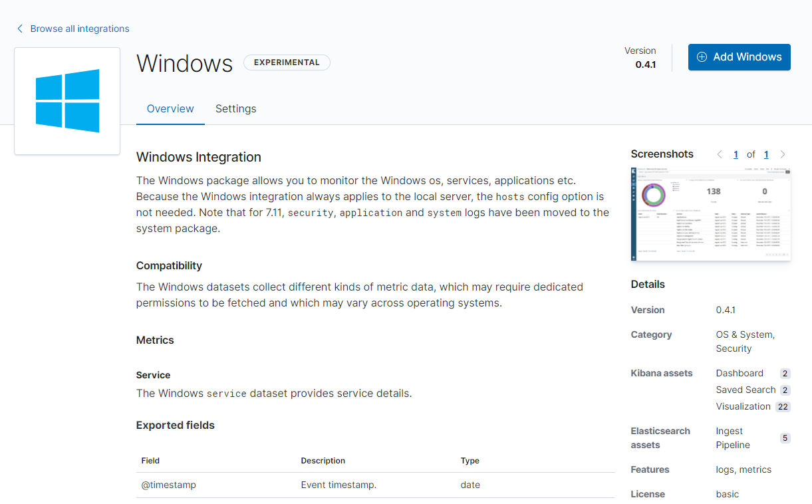The width and height of the screenshot is (812, 504).
Task: Click the Windows logo icon
Action: (67, 100)
